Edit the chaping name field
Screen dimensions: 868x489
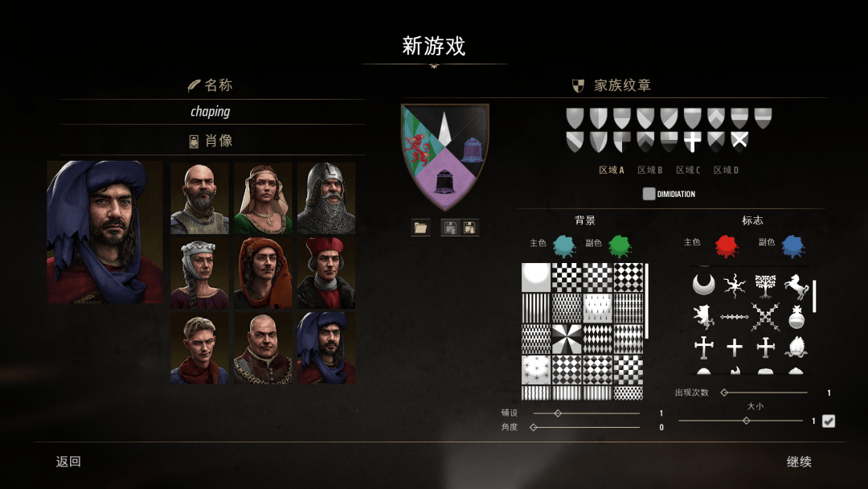[x=212, y=112]
